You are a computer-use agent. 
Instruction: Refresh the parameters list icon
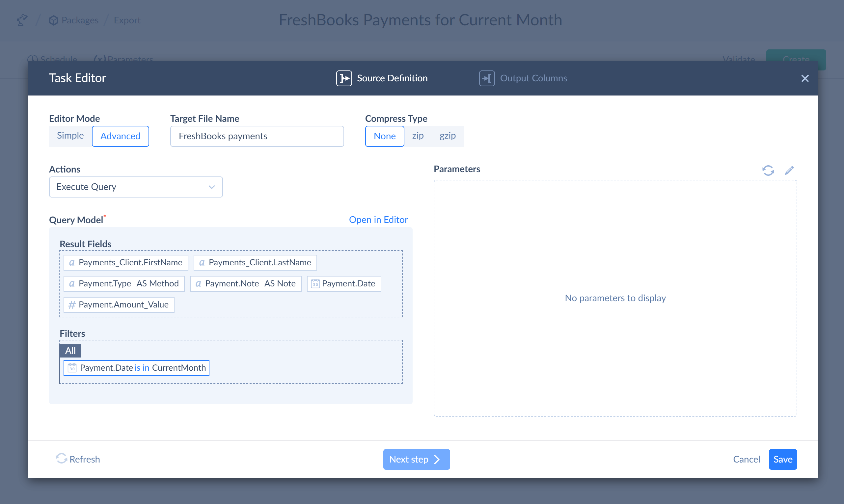click(768, 170)
